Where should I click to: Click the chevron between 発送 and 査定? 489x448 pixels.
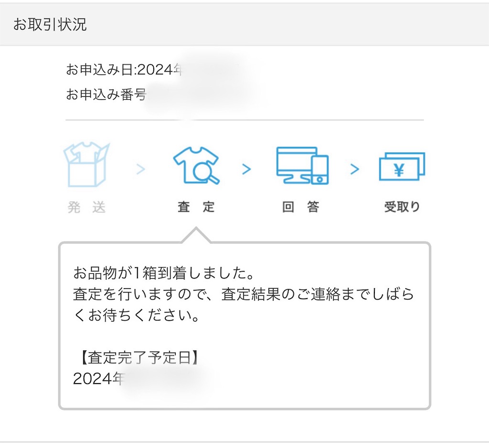[140, 169]
